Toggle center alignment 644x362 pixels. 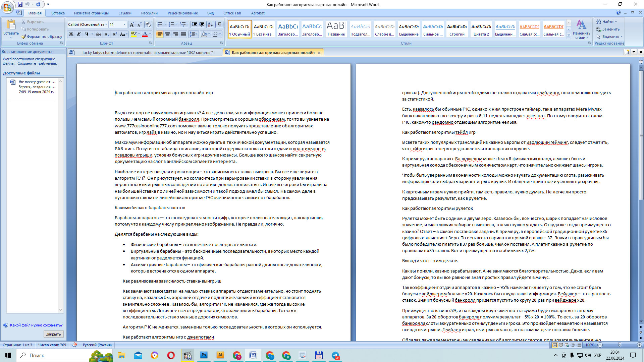pyautogui.click(x=168, y=34)
